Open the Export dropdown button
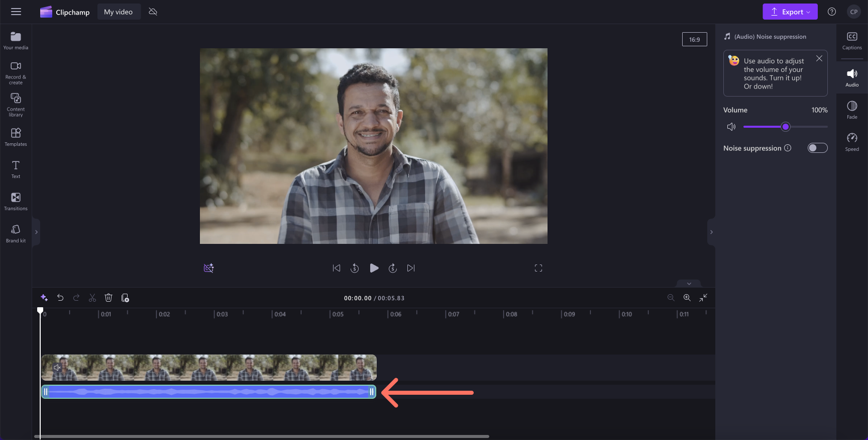868x440 pixels. point(790,12)
